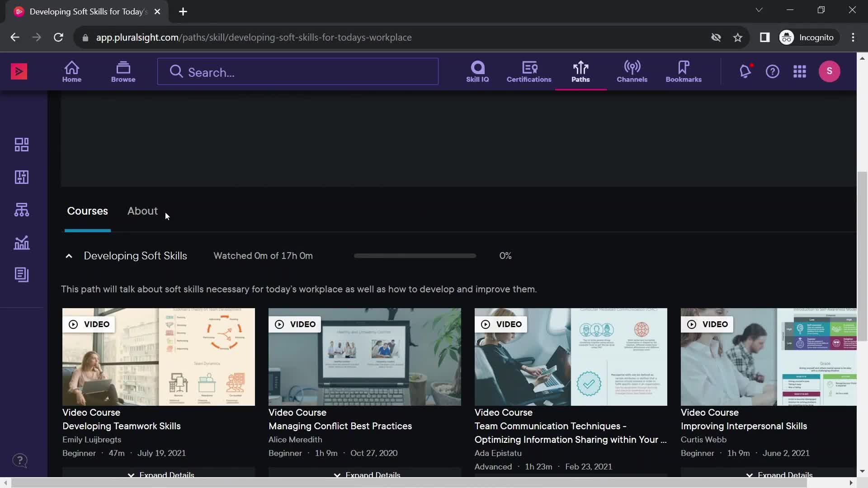This screenshot has width=868, height=488.
Task: Open Team Communication Techniques thumbnail
Action: click(x=571, y=357)
